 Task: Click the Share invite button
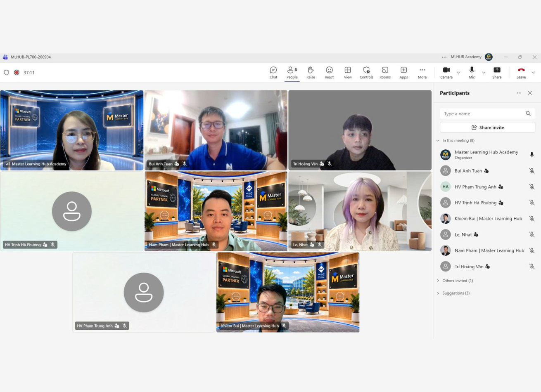coord(487,128)
